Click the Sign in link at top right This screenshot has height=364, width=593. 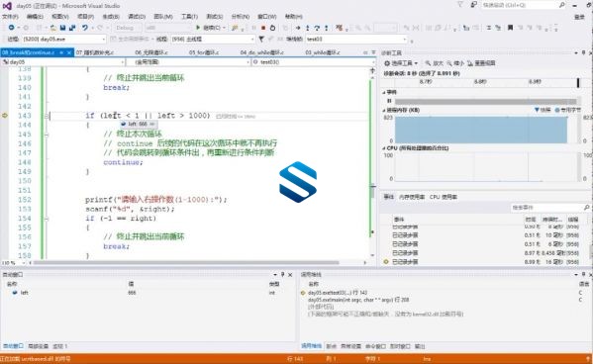coord(579,17)
